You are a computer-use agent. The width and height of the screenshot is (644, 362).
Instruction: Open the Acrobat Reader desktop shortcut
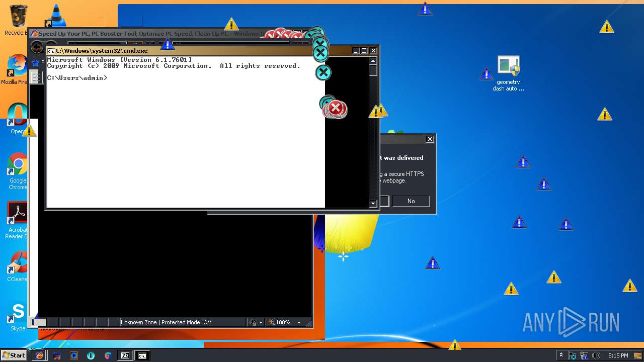(x=17, y=220)
